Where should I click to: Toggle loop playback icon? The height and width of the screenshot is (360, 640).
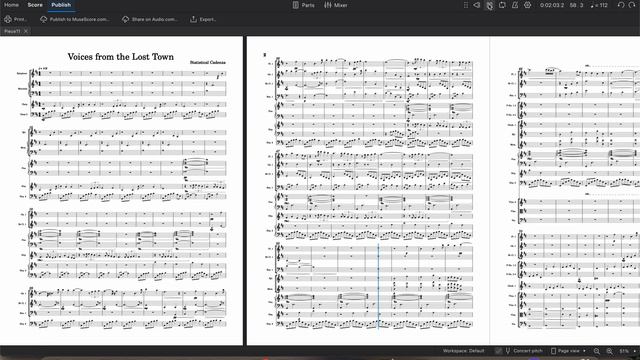pos(502,5)
